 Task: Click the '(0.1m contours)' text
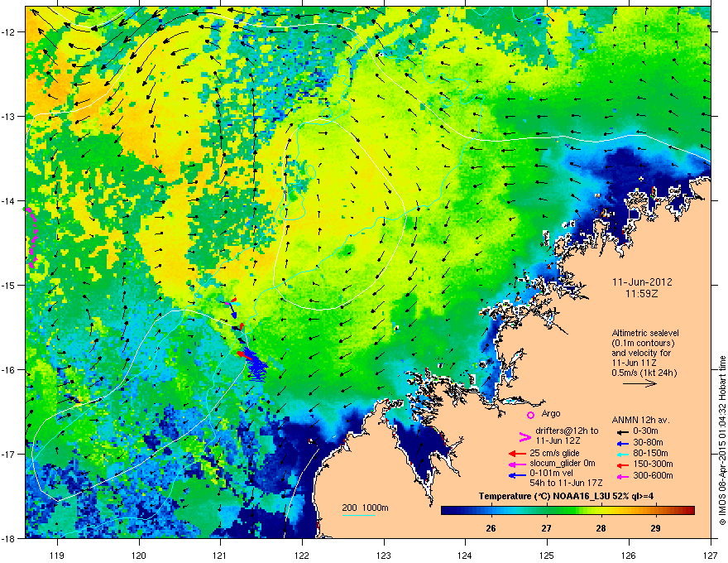643,344
